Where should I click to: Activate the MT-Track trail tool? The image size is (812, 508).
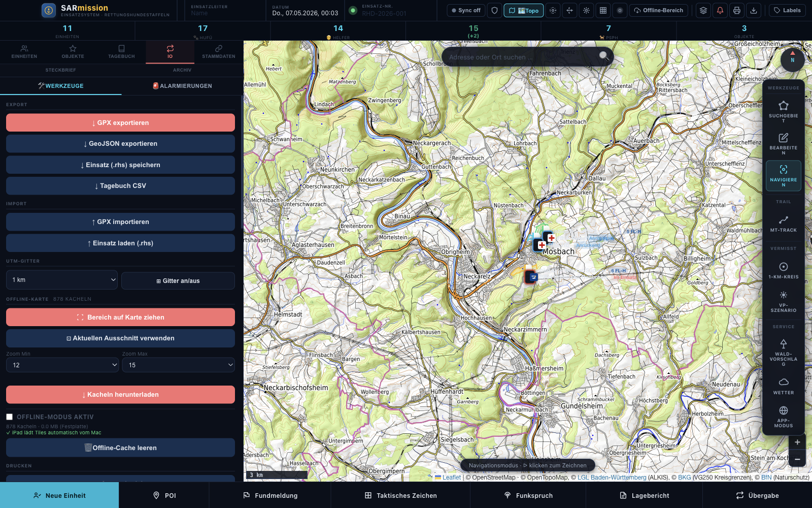pos(783,224)
